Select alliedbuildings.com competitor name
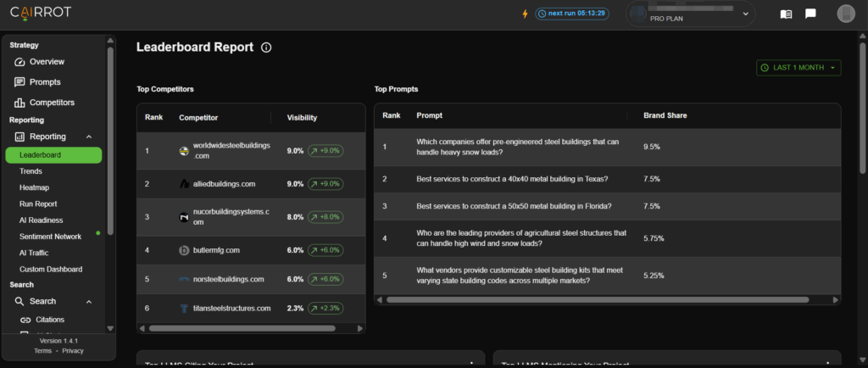The width and height of the screenshot is (868, 368). pos(224,184)
